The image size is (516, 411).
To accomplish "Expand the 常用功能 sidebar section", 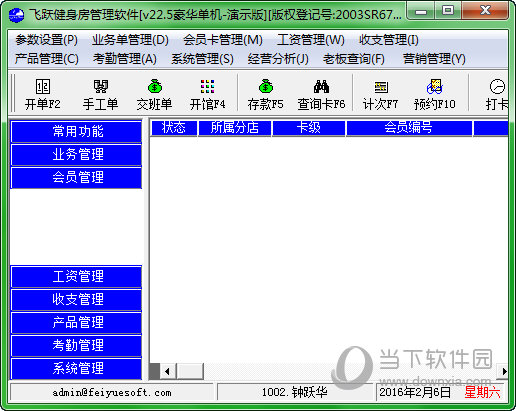I will coord(76,131).
